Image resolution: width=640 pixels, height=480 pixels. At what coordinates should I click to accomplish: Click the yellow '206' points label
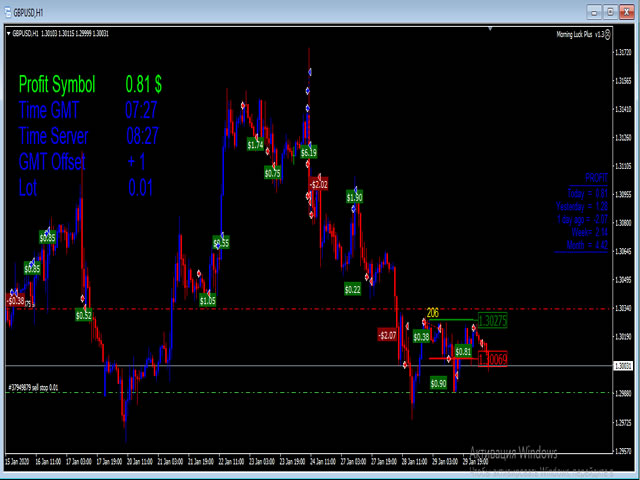coord(432,313)
